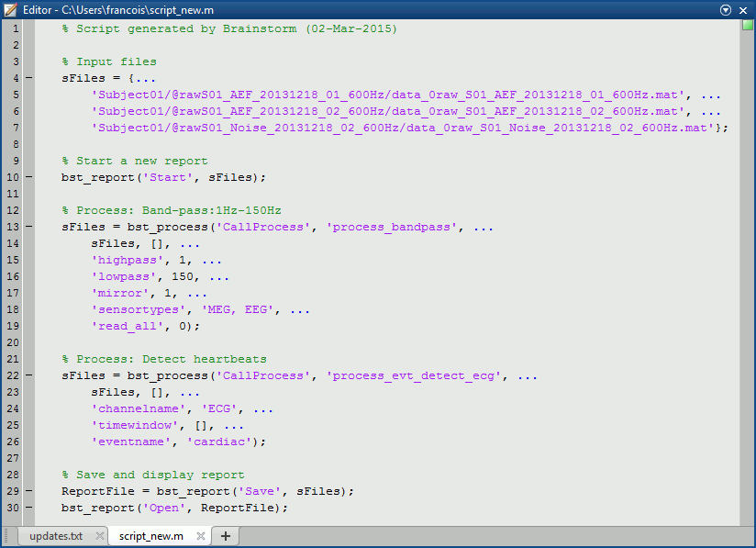Click the green code analyzer status indicator
Screen dimensions: 756x548
tap(747, 25)
